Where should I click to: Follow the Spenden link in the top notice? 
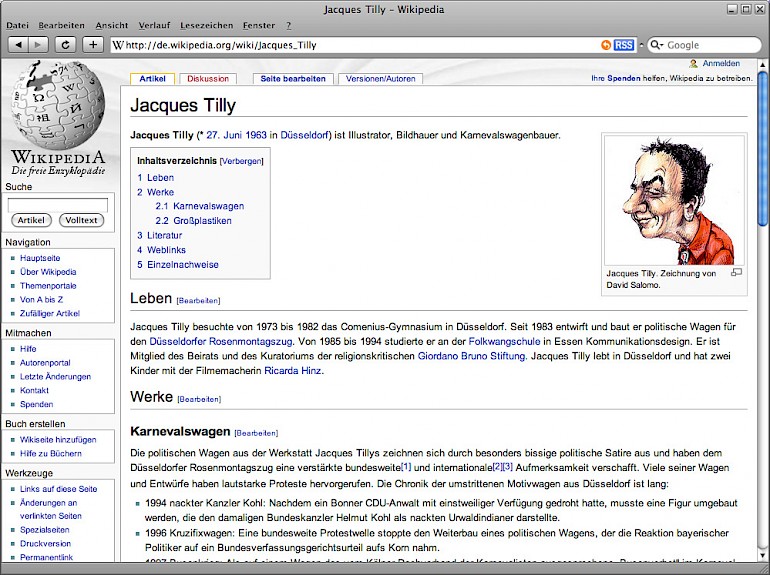click(x=624, y=78)
